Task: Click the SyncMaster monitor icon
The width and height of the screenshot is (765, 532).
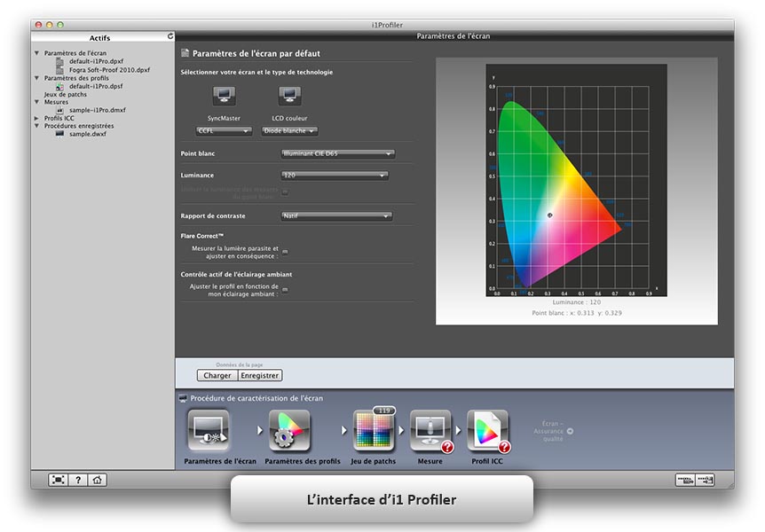Action: coord(224,96)
